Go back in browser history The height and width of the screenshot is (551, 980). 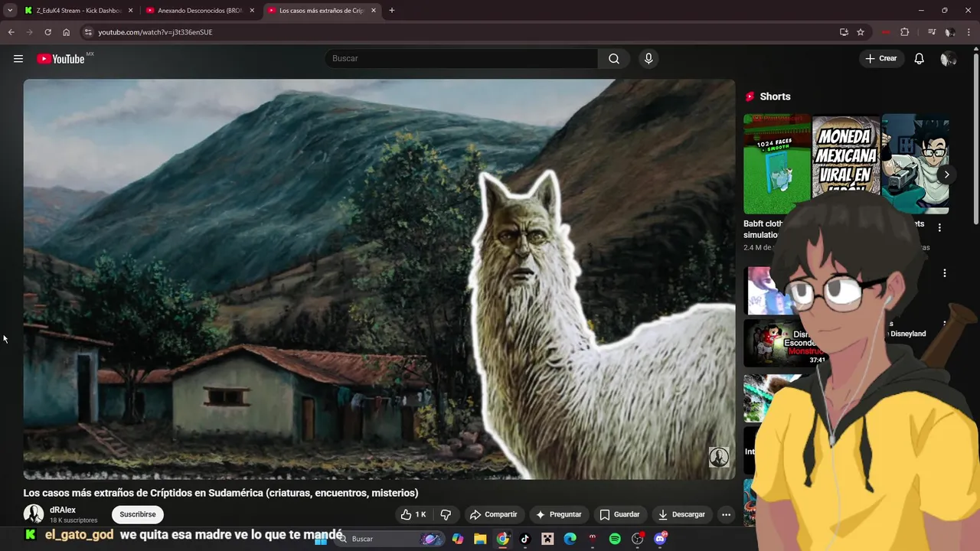click(x=11, y=32)
